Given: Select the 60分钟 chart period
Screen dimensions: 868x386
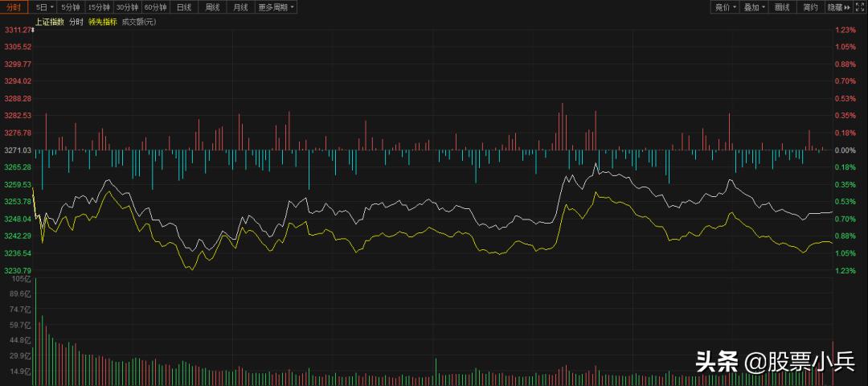Looking at the screenshot, I should (x=155, y=7).
